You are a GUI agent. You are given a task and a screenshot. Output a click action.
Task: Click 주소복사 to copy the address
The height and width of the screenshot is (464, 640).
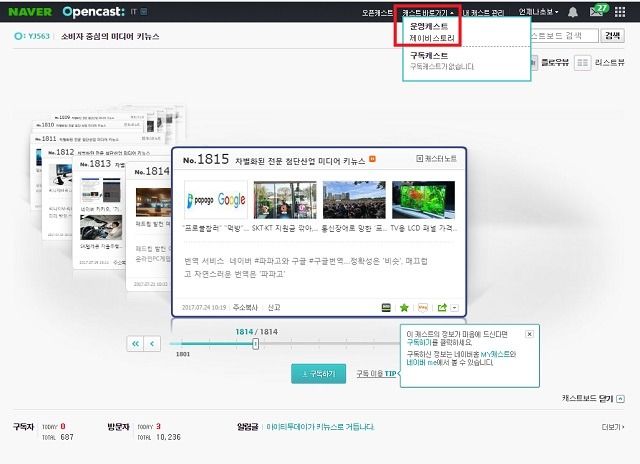coord(245,307)
